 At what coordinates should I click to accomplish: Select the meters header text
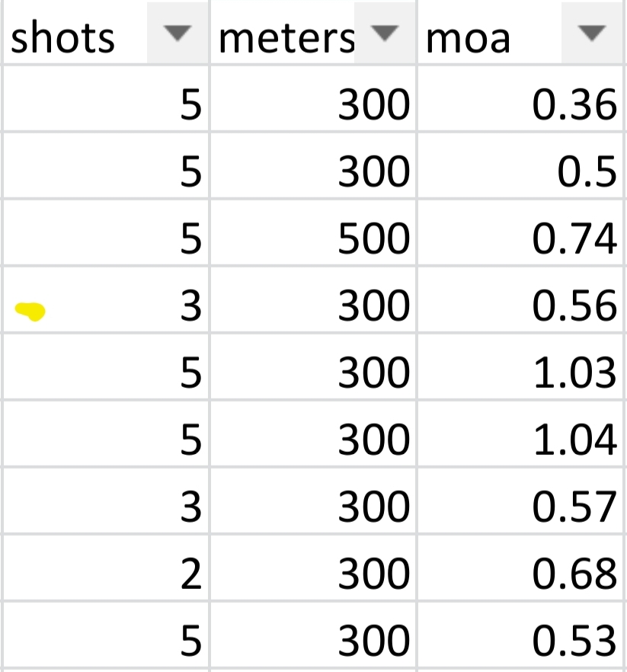[x=286, y=39]
